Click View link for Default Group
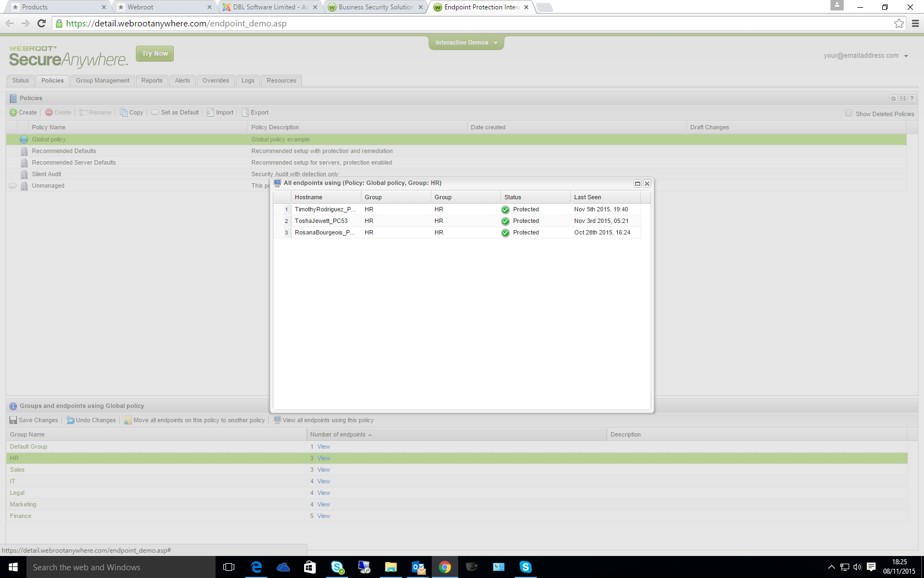The image size is (924, 578). click(x=323, y=447)
